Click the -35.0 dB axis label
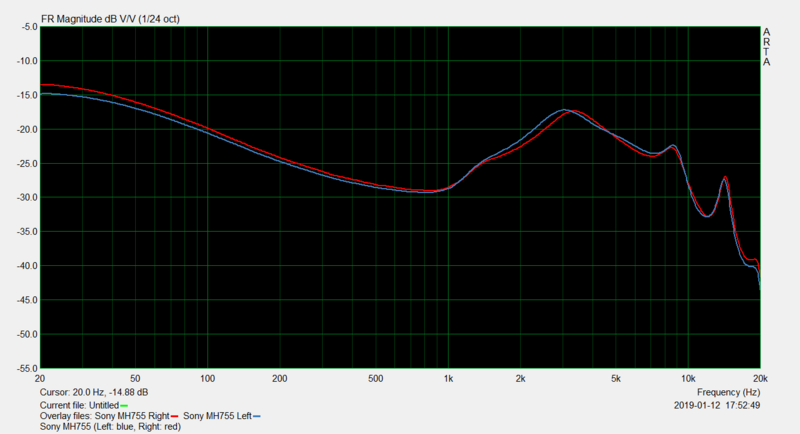 [x=27, y=232]
